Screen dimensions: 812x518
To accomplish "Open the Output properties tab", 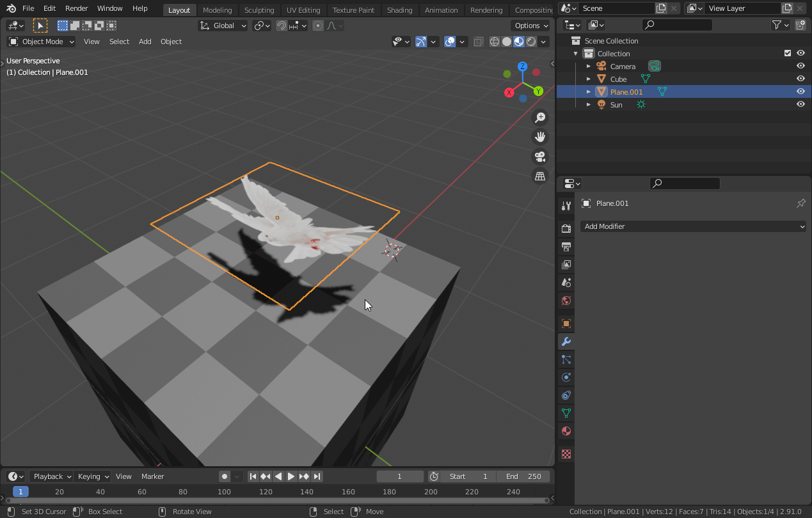I will [x=566, y=247].
